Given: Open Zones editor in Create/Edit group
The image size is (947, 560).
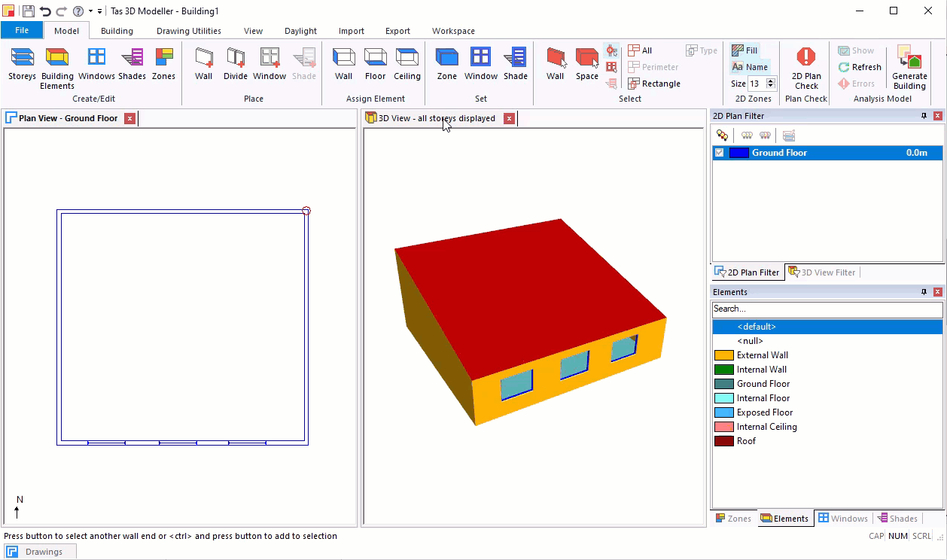Looking at the screenshot, I should pos(163,64).
